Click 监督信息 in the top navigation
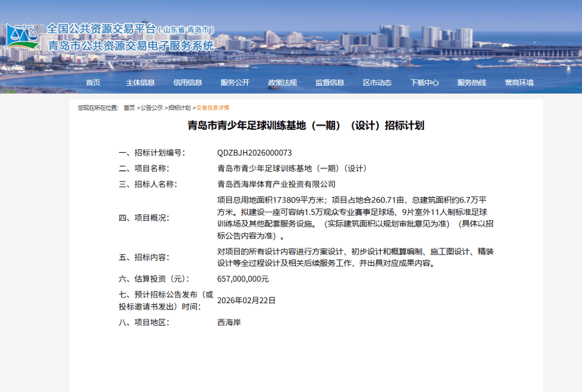This screenshot has height=392, width=582. (330, 82)
